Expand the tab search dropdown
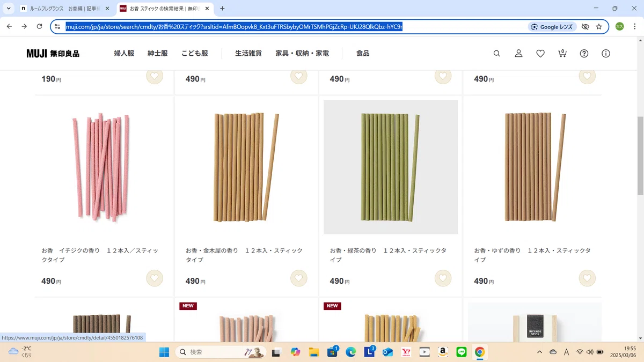This screenshot has width=644, height=362. (9, 9)
